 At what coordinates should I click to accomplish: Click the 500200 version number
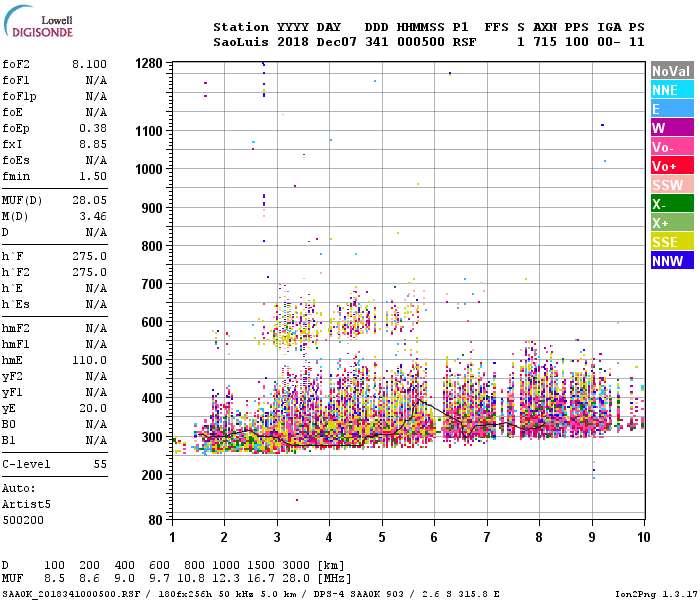(x=23, y=520)
